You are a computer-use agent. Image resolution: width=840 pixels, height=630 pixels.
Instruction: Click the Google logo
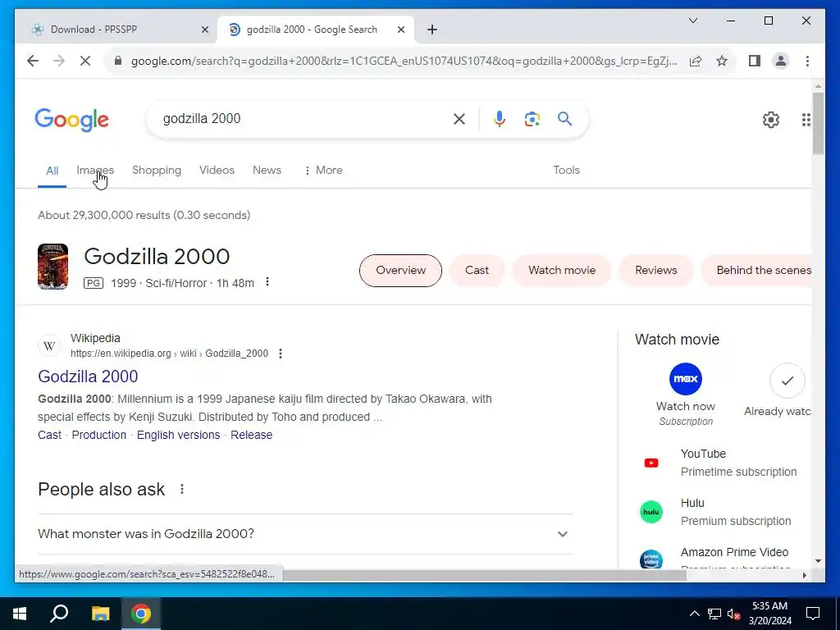tap(72, 120)
